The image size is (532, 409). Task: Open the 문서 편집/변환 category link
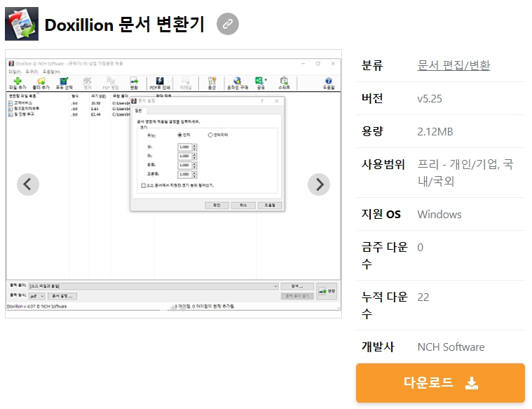pyautogui.click(x=453, y=65)
